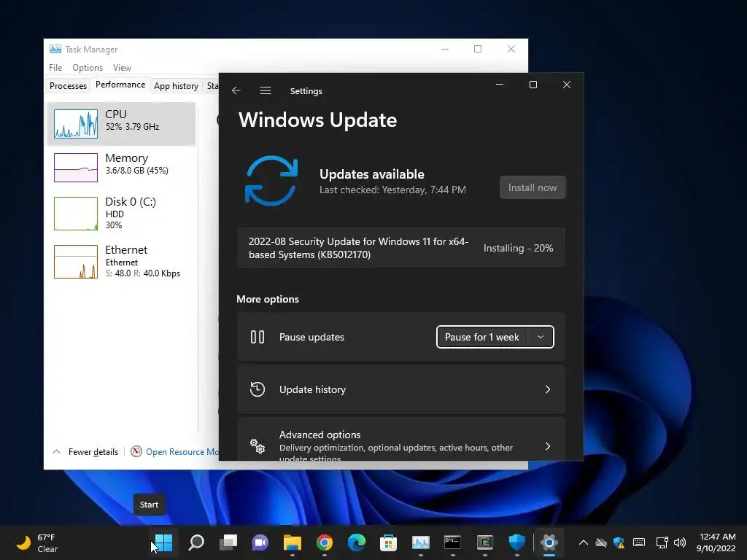Select the Memory performance item
The width and height of the screenshot is (747, 560).
[x=121, y=167]
